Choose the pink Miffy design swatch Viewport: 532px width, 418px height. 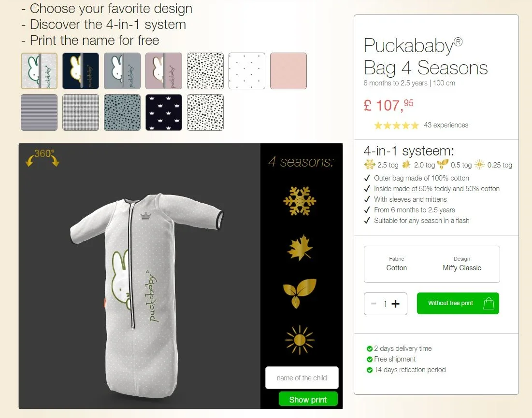pyautogui.click(x=164, y=71)
